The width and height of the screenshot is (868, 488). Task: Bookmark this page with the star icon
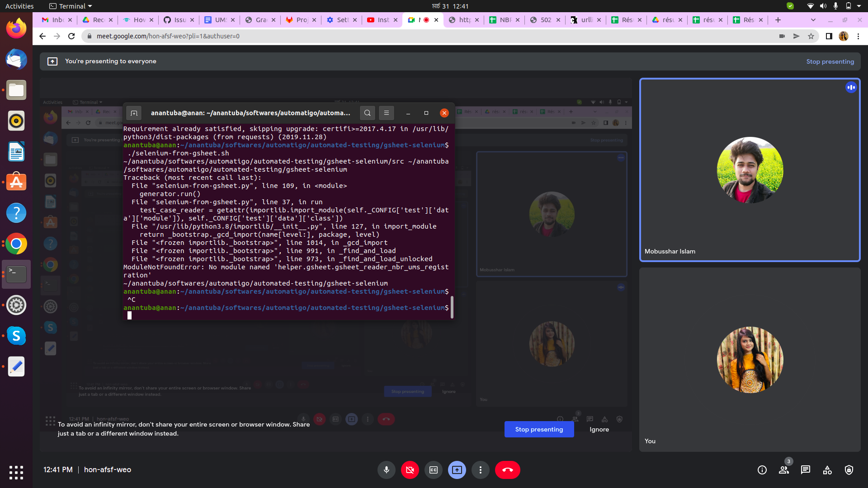pos(811,36)
